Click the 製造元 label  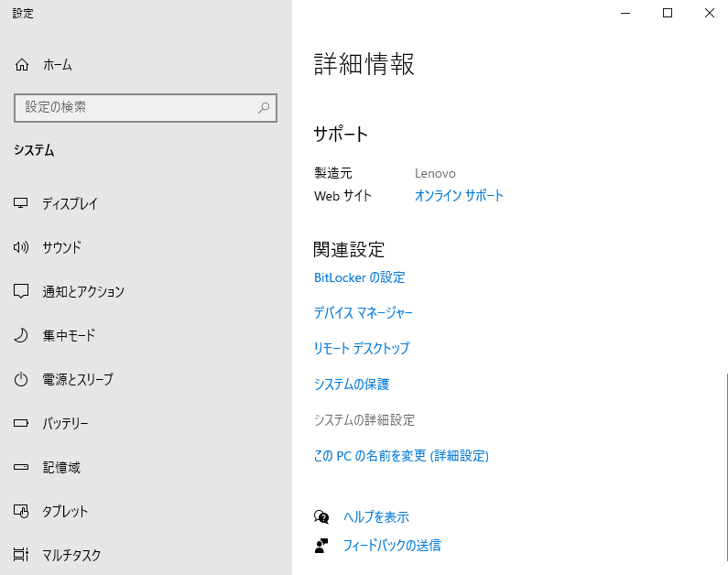[333, 173]
